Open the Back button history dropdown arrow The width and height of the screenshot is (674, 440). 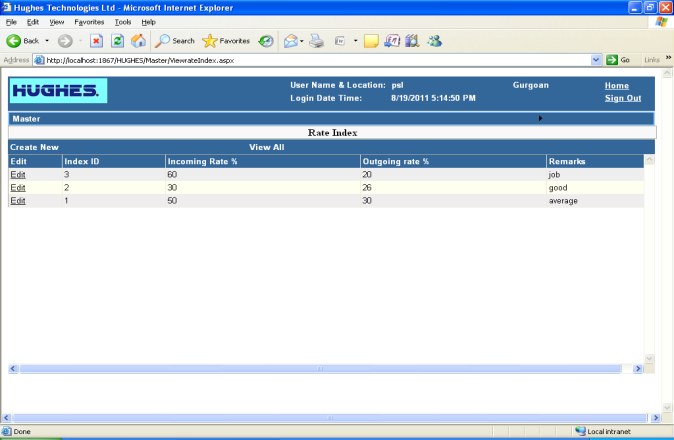pos(47,41)
